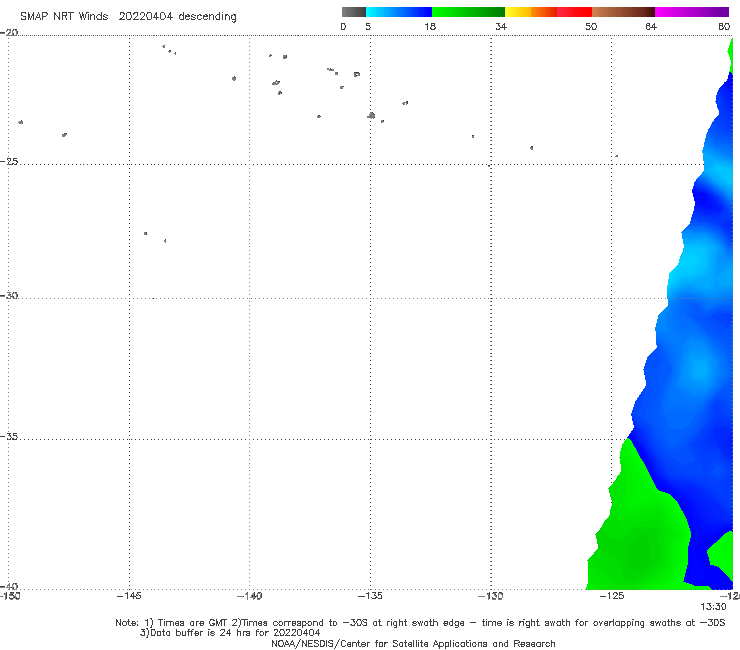Click the longitude label -140

[x=249, y=596]
